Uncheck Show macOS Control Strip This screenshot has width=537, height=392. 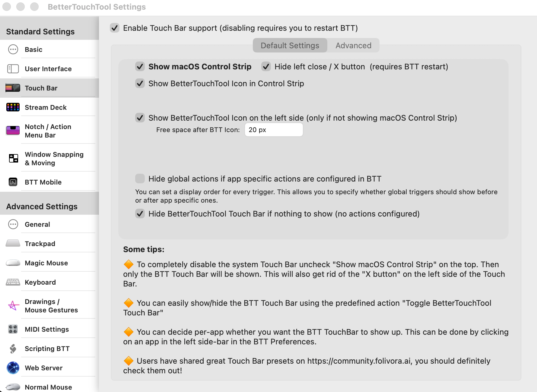[x=140, y=67]
